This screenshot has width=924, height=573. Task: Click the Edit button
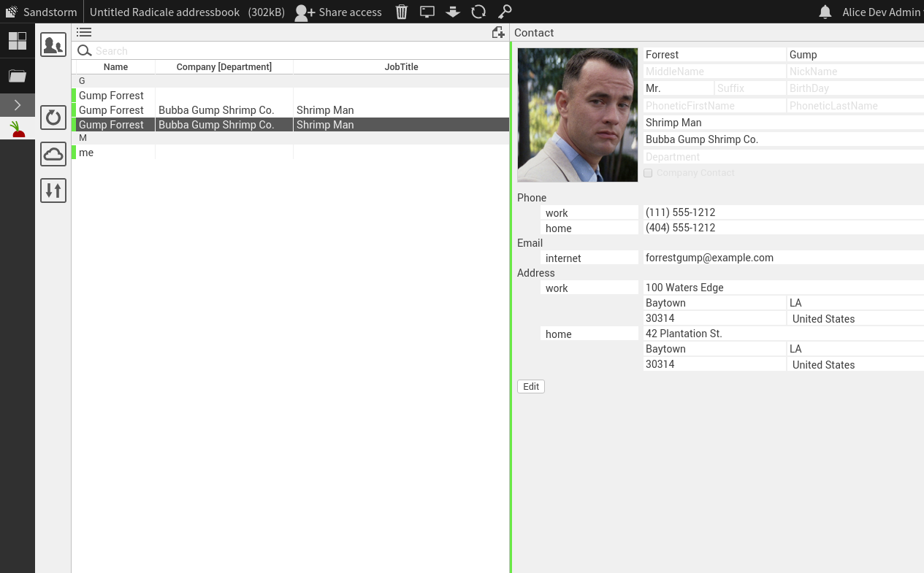pyautogui.click(x=531, y=386)
